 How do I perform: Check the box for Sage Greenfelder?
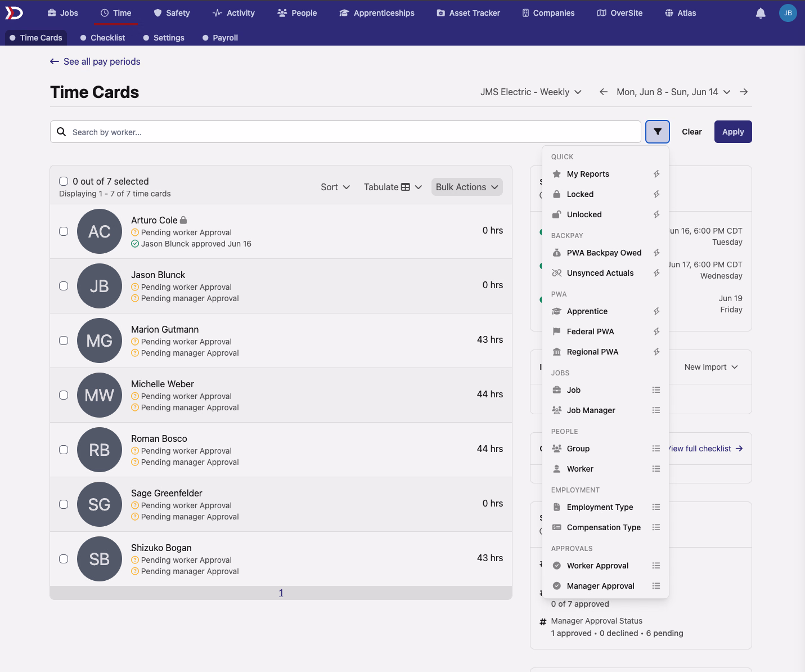pyautogui.click(x=64, y=504)
